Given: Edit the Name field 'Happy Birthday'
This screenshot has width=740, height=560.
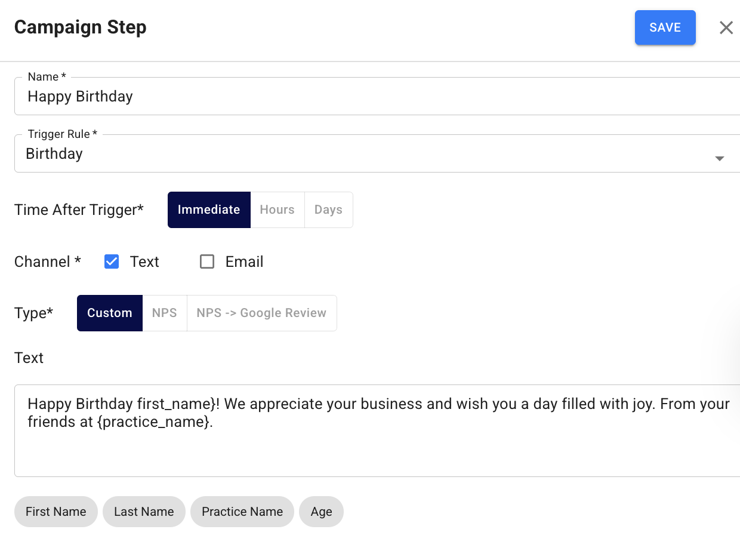Looking at the screenshot, I should pos(377,96).
